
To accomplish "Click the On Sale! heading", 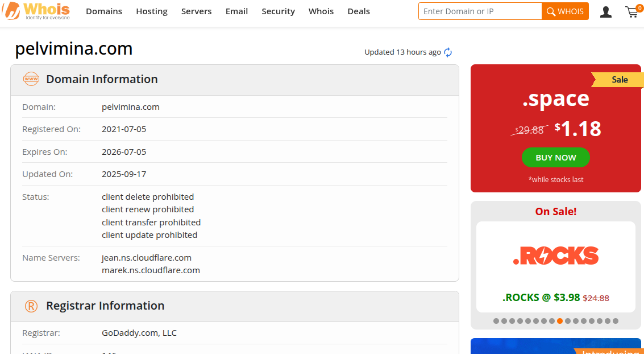I will [x=556, y=212].
